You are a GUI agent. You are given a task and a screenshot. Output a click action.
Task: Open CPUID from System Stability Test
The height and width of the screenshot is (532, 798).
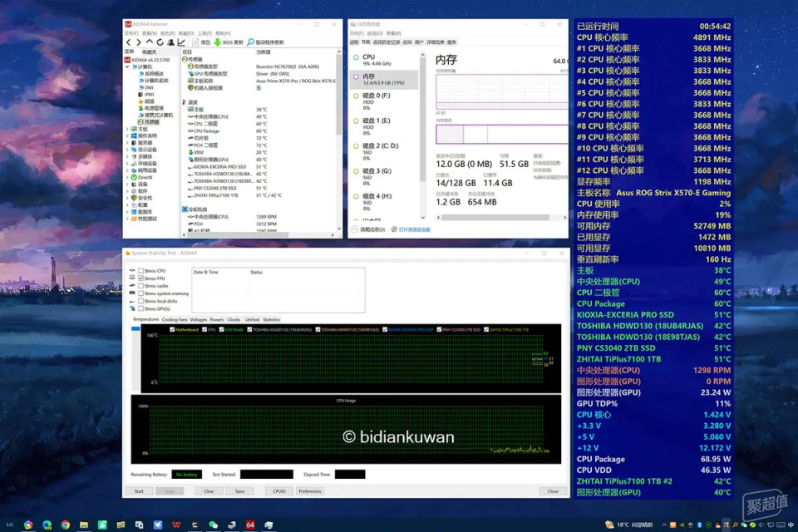279,491
